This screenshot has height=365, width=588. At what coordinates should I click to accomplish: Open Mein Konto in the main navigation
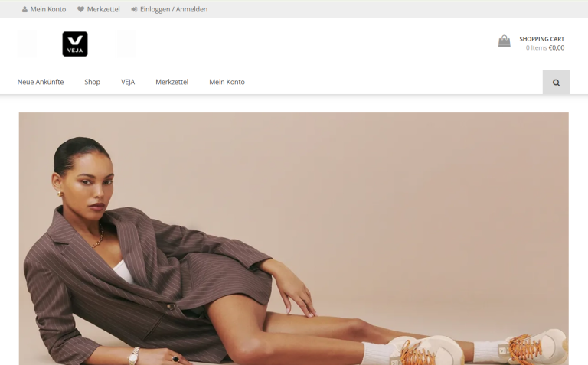pos(227,82)
